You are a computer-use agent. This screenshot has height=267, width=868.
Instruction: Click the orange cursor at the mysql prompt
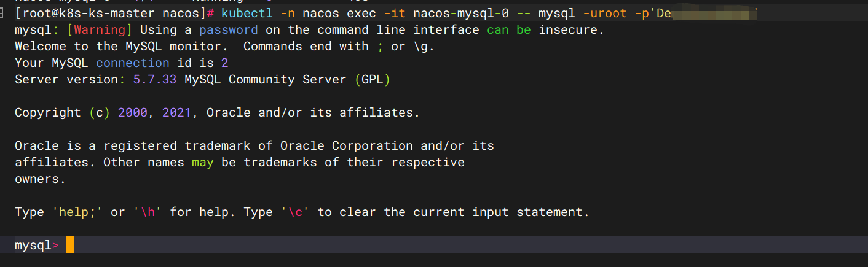(69, 245)
